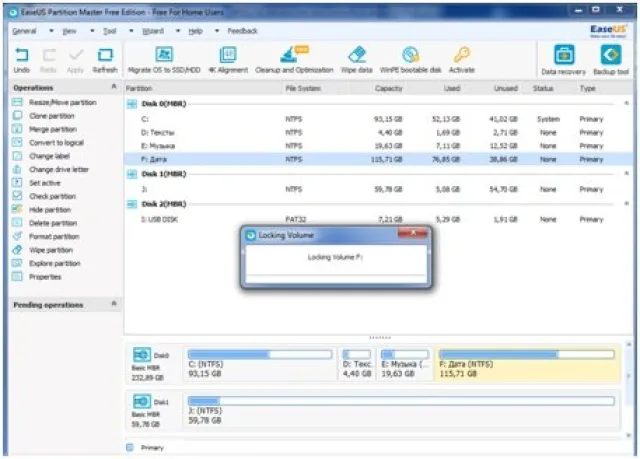Click the Activate key icon
The width and height of the screenshot is (640, 459).
[x=462, y=55]
